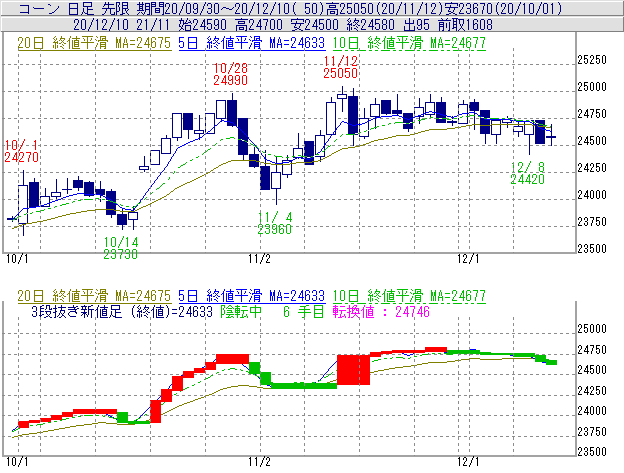This screenshot has height=473, width=624.
Task: Click upper chart 24000 axis label
Action: 592,195
